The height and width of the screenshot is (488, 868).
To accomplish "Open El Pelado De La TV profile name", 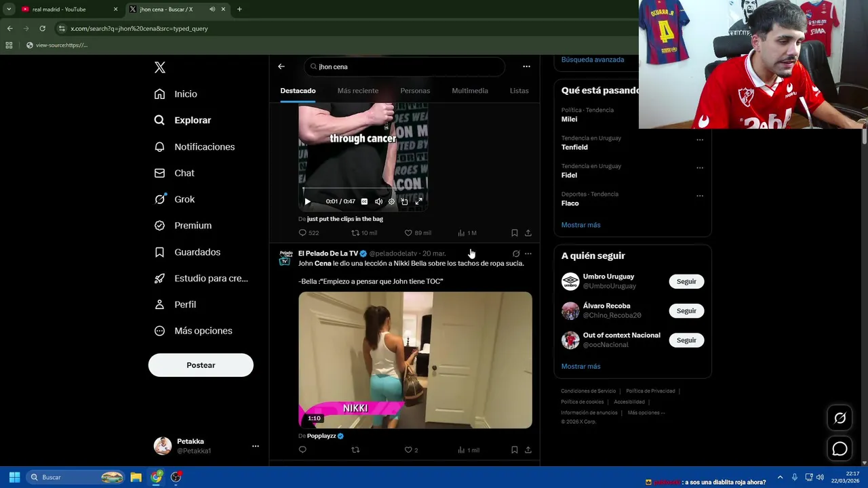I will 328,253.
